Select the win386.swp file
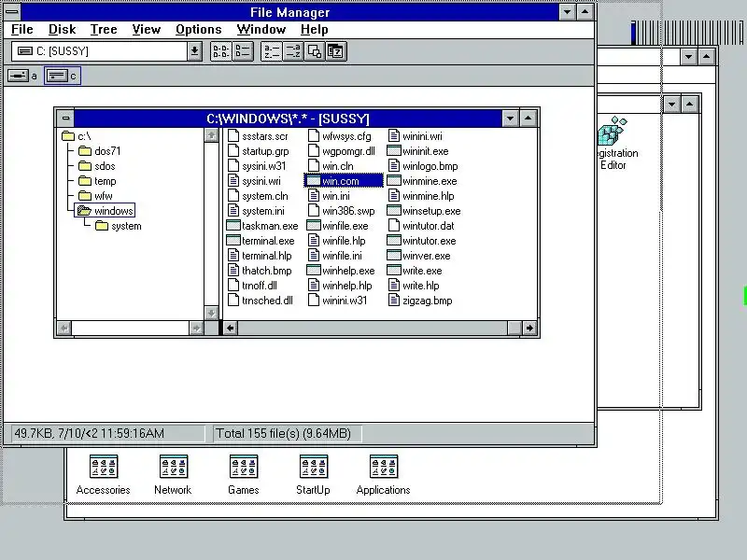 (342, 211)
